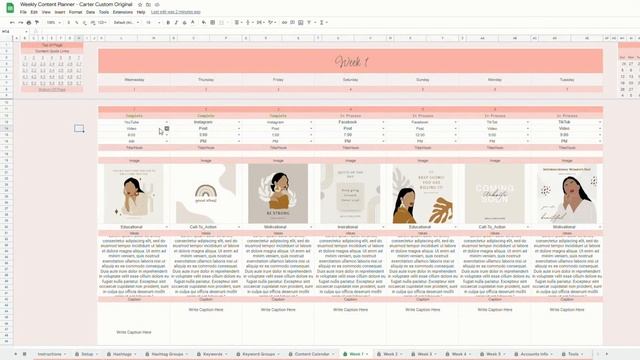This screenshot has height=360, width=640.
Task: Open the Data menu
Action: (90, 12)
